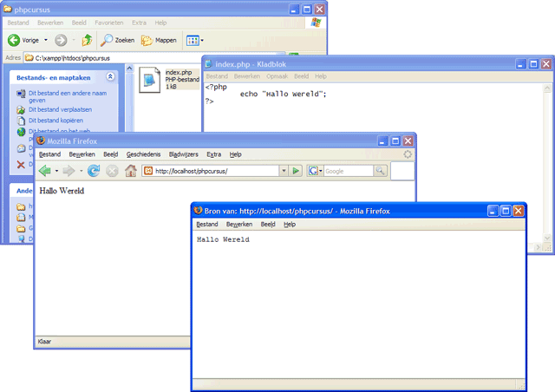This screenshot has width=555, height=392.
Task: Click 'Dit bestand een andere naam geven' link
Action: (68, 96)
